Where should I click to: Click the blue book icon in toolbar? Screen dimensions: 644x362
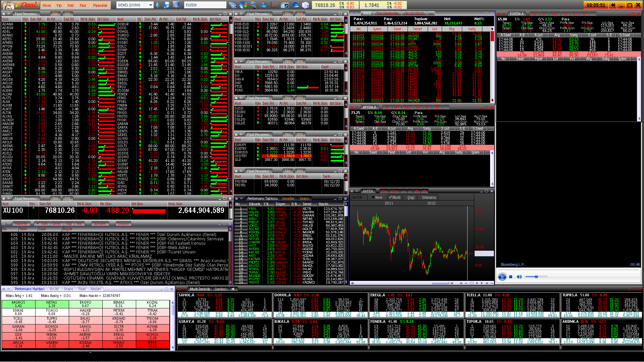tap(295, 5)
